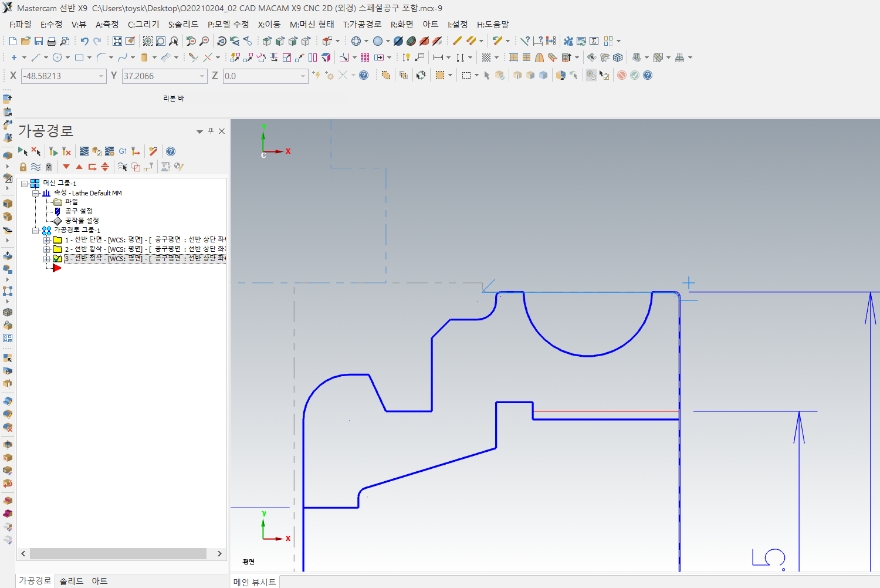Switch to the 솔리드 bottom tab

(x=72, y=581)
